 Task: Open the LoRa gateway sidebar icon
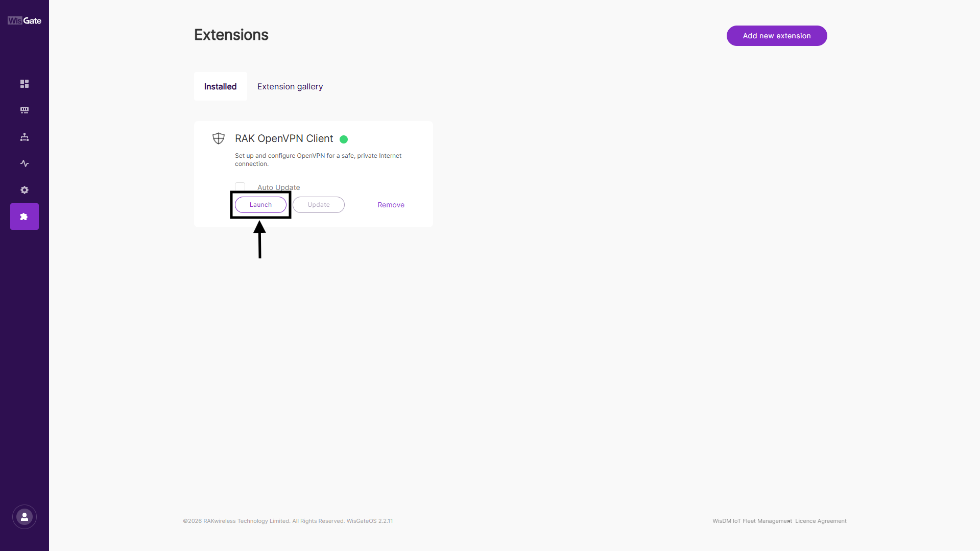[x=25, y=110]
